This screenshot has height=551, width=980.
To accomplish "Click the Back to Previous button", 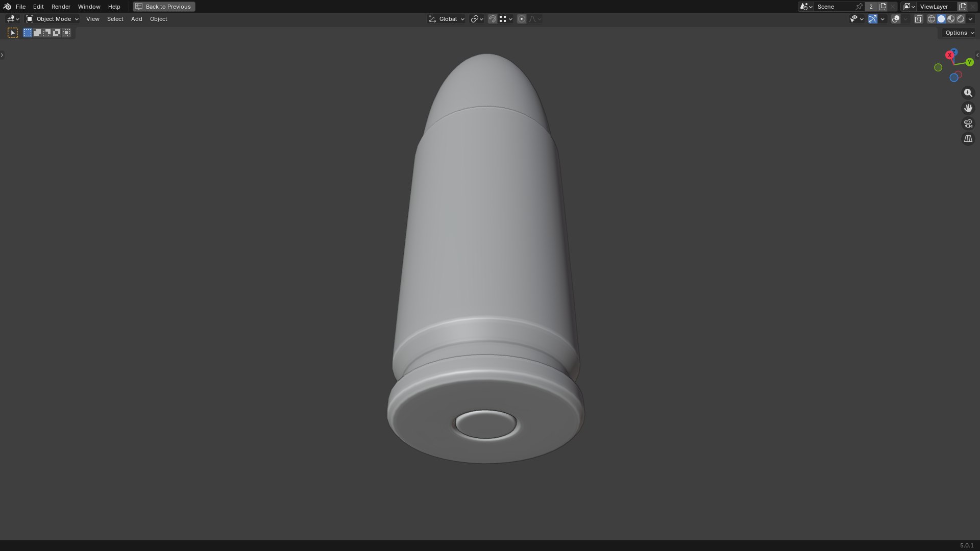I will click(164, 7).
